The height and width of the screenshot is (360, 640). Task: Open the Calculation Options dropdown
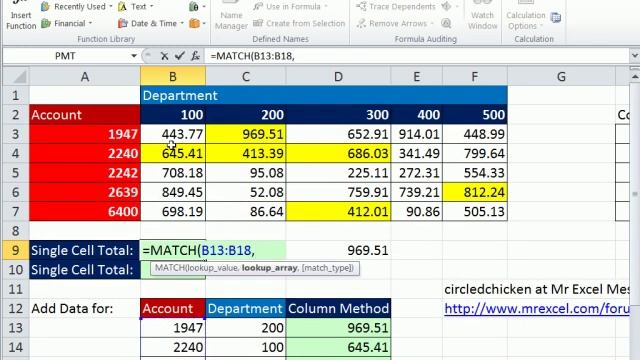point(526,16)
